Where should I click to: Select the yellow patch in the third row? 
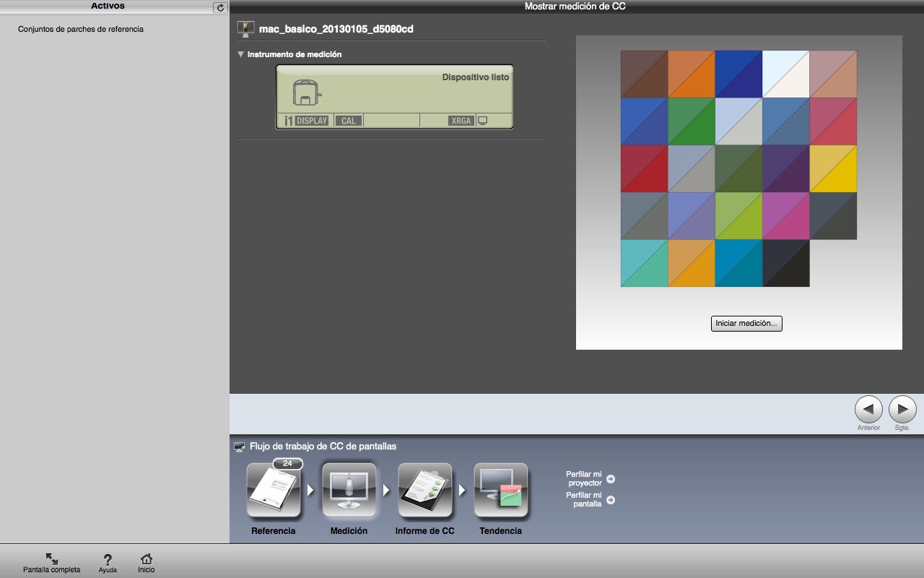[x=833, y=168]
